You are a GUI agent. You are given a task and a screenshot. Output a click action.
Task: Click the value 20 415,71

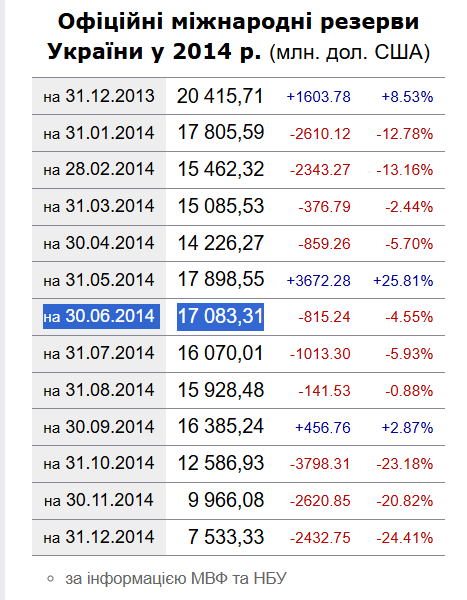click(220, 96)
